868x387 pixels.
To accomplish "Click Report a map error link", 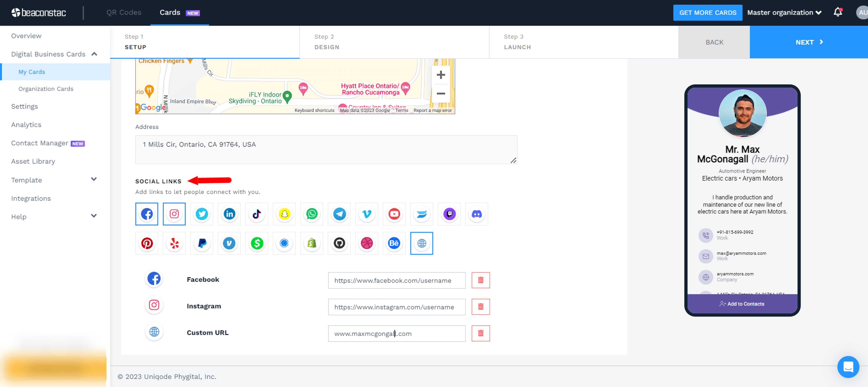I will [433, 110].
